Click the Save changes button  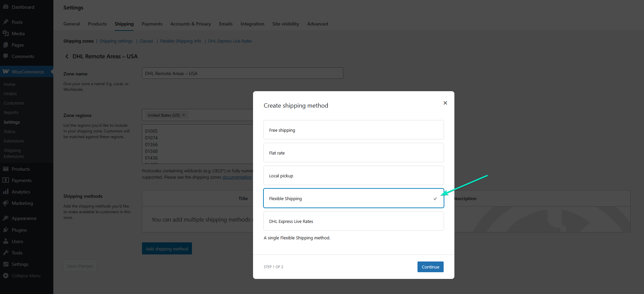(x=80, y=266)
